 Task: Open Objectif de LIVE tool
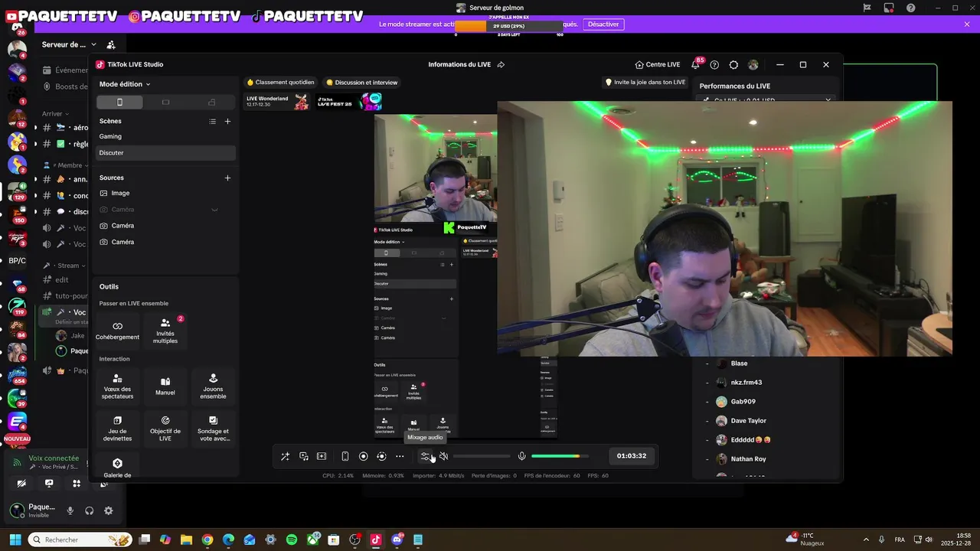click(165, 429)
